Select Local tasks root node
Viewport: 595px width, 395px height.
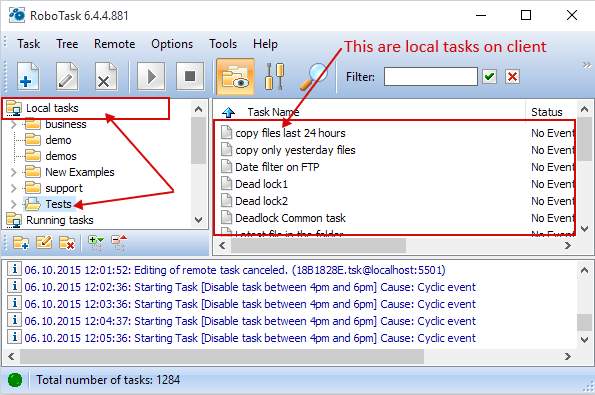[52, 108]
